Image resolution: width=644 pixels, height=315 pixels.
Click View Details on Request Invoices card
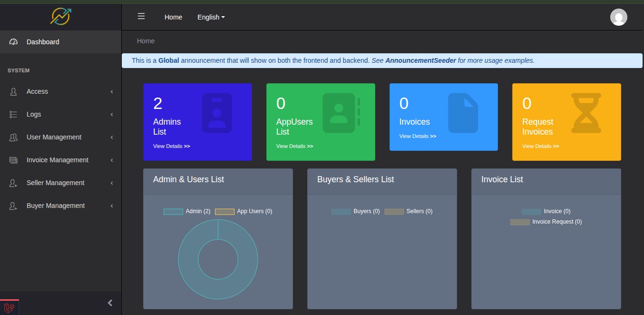[540, 146]
